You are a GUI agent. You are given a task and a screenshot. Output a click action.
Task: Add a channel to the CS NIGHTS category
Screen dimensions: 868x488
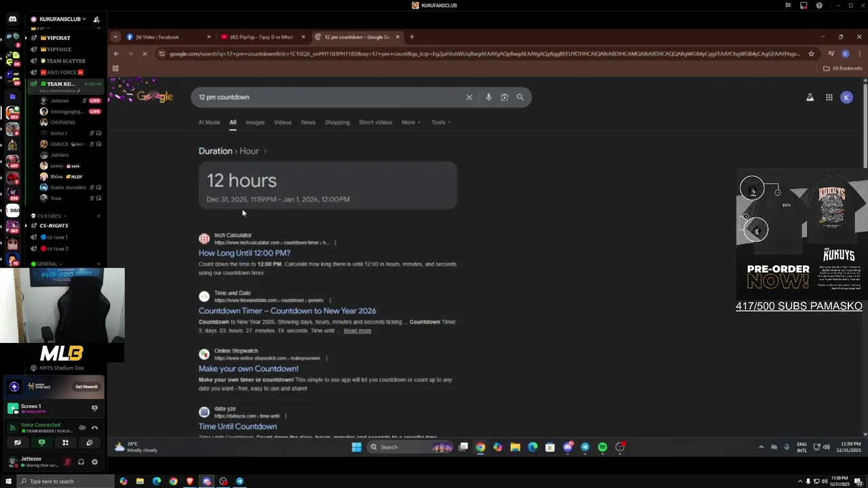point(98,216)
